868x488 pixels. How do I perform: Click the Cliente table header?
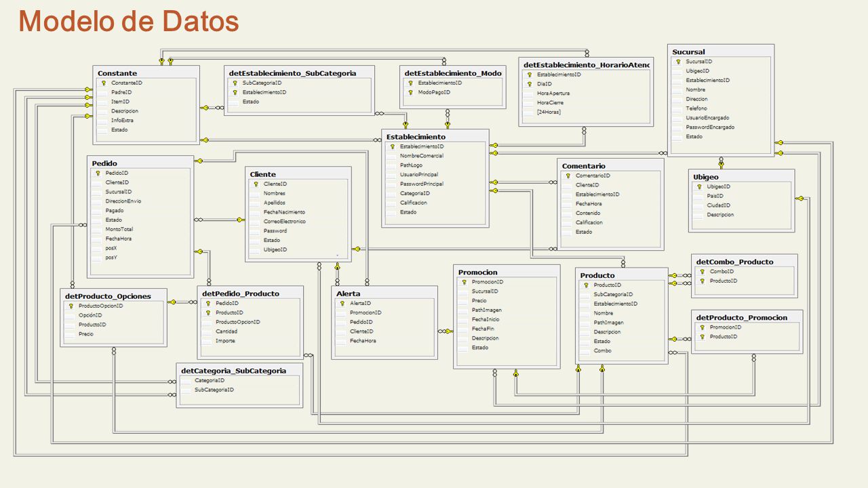[x=262, y=174]
